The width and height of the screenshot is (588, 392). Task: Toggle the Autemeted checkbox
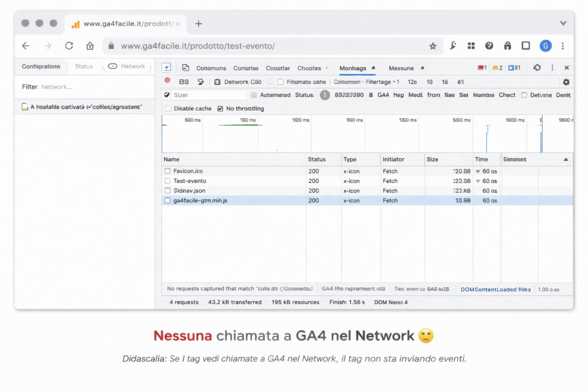click(254, 95)
